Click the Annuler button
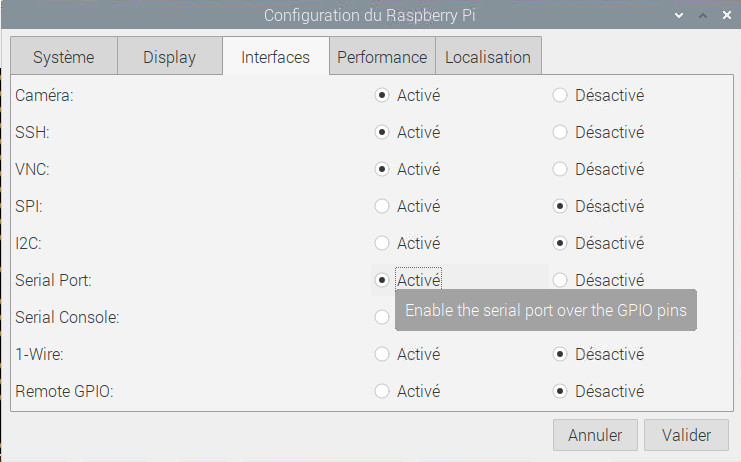The height and width of the screenshot is (462, 741). [x=595, y=435]
